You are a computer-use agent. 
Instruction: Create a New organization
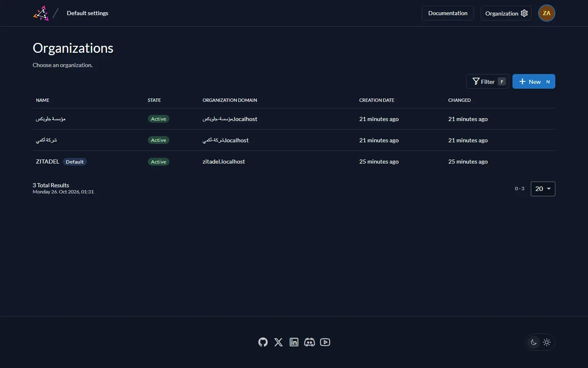pos(534,81)
